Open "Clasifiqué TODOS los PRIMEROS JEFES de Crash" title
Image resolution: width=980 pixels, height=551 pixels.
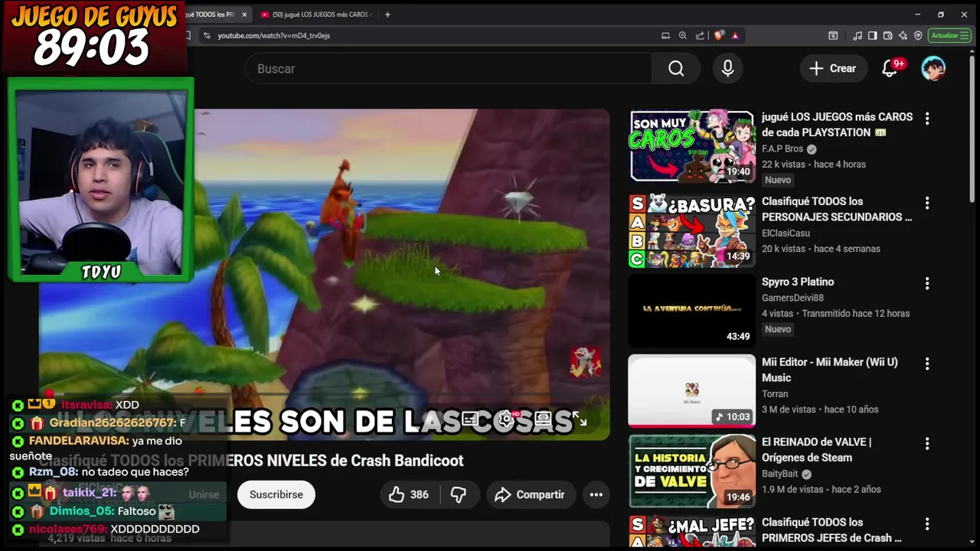tap(831, 530)
